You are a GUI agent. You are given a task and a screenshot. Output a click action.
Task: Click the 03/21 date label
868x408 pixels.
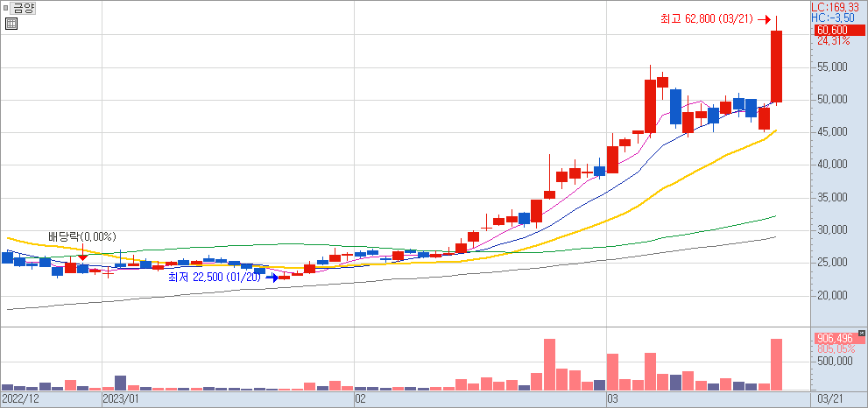click(829, 398)
